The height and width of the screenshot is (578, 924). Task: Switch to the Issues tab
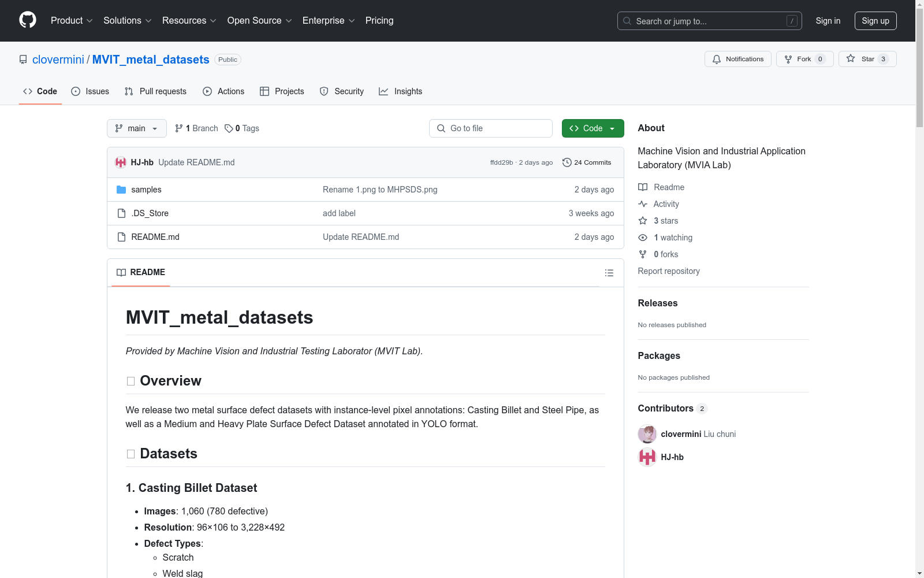[90, 91]
